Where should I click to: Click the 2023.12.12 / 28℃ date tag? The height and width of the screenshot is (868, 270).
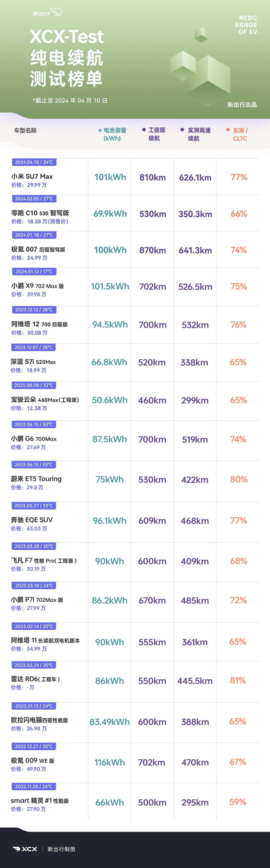34,310
